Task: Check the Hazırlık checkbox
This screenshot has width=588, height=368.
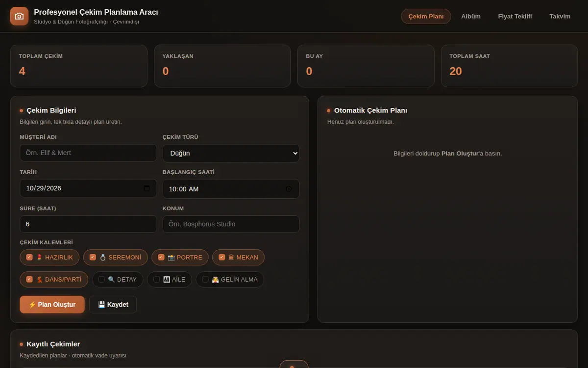Action: click(29, 257)
